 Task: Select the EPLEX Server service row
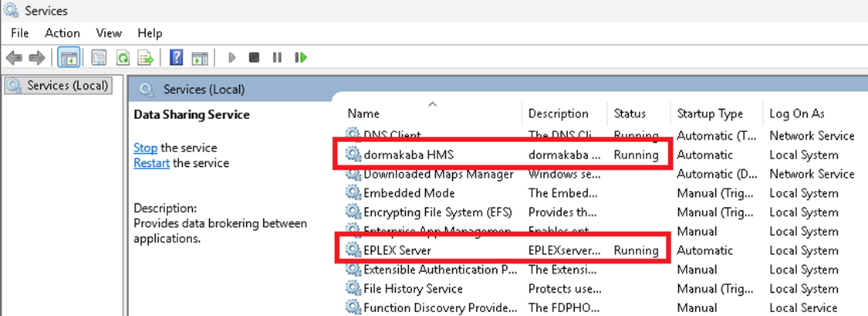pyautogui.click(x=397, y=250)
